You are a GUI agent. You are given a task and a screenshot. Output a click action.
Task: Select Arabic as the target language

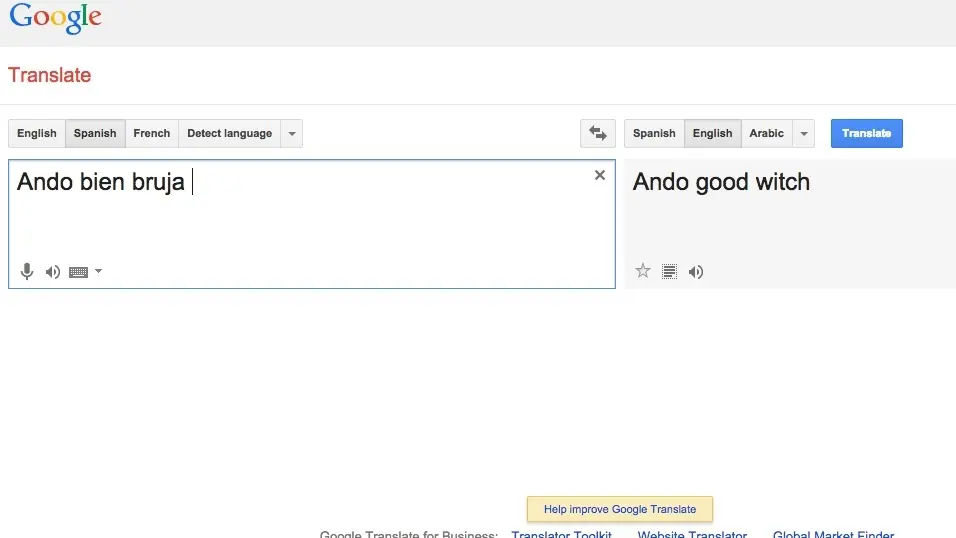click(x=766, y=133)
